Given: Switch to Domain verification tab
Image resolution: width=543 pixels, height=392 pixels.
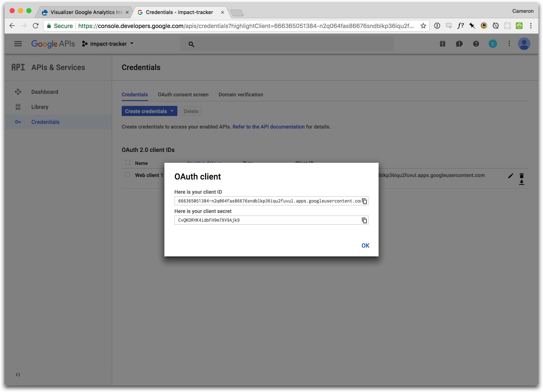Looking at the screenshot, I should [241, 94].
